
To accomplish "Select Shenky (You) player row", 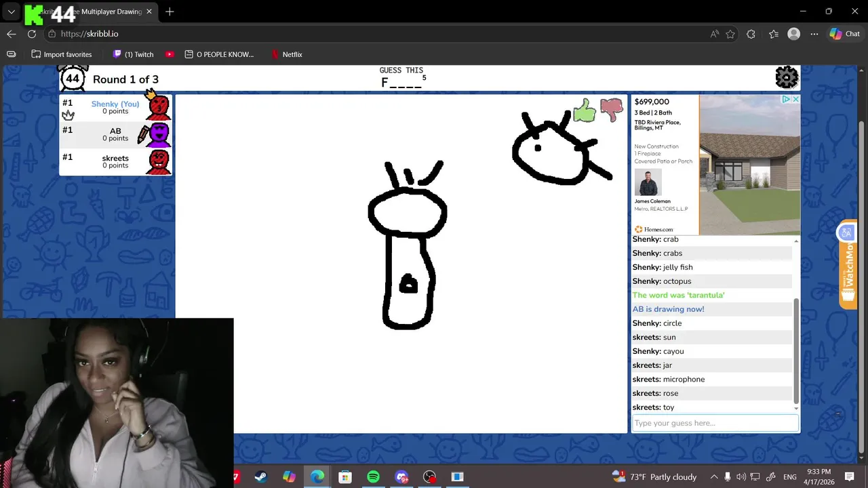I will click(115, 108).
